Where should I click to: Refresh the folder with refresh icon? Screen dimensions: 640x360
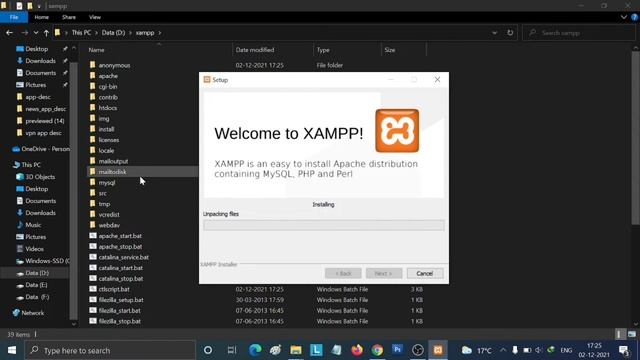510,33
